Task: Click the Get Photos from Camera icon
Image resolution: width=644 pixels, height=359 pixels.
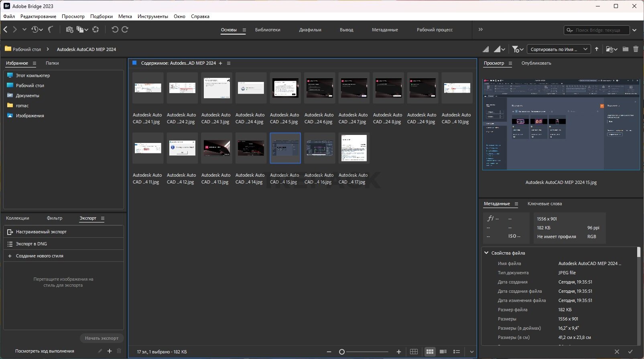Action: click(x=69, y=29)
